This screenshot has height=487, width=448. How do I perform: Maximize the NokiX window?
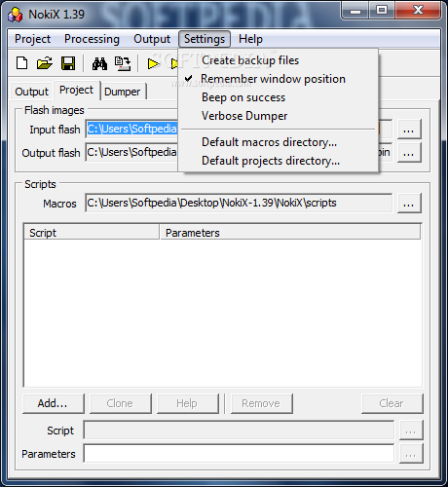click(x=382, y=11)
